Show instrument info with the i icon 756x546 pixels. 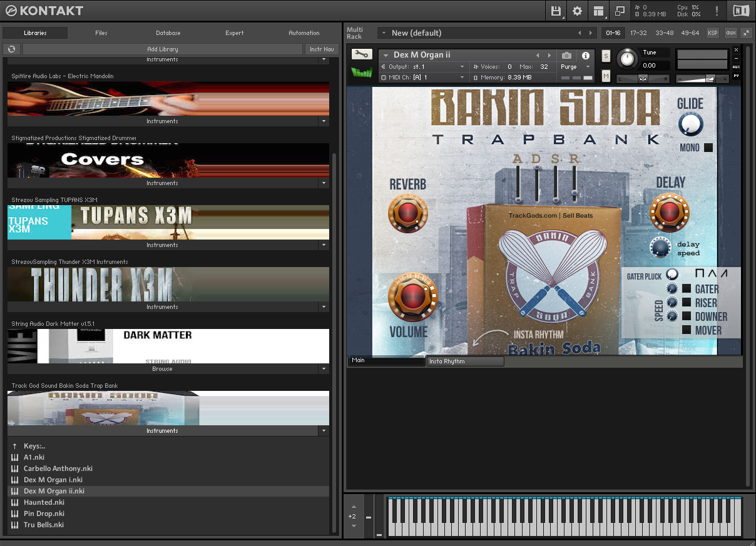click(x=586, y=56)
